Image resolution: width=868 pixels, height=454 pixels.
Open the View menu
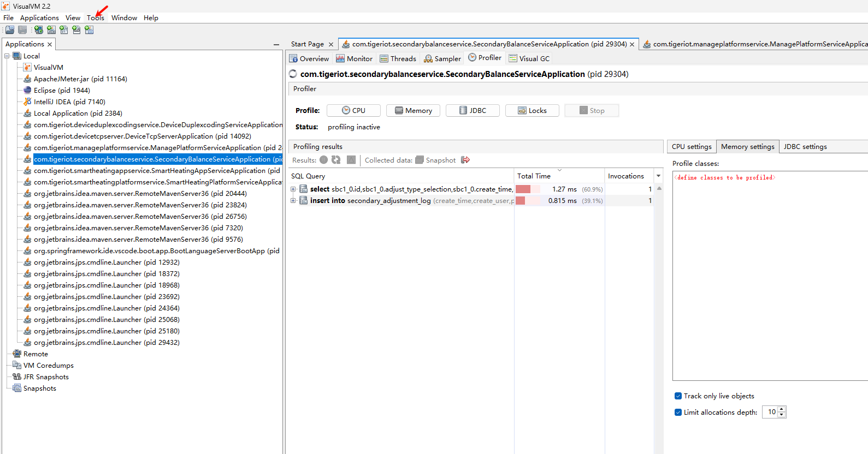click(73, 17)
